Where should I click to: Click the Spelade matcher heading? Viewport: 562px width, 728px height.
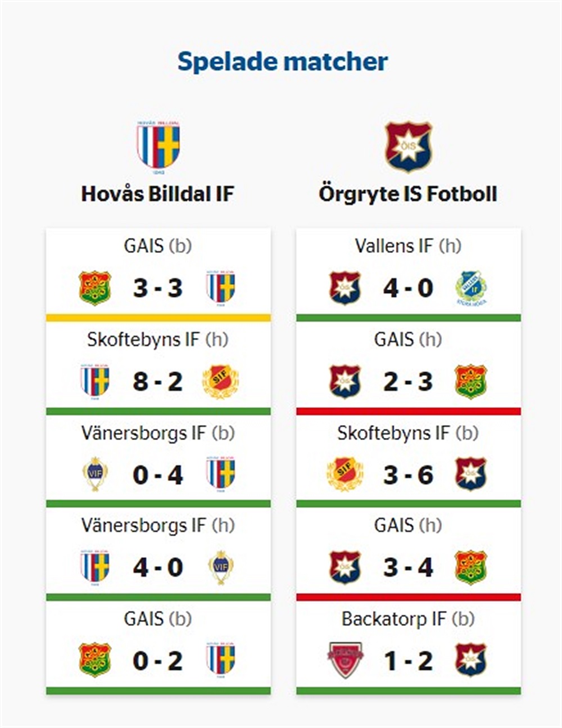tap(283, 61)
